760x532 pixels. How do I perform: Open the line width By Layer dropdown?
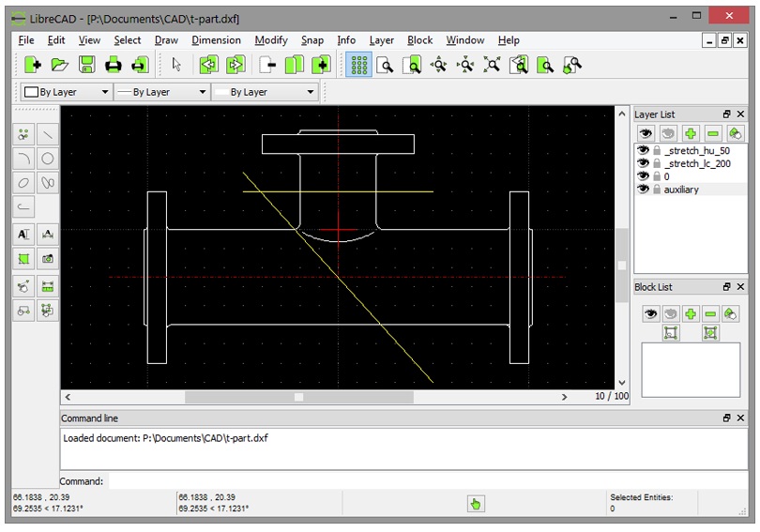pyautogui.click(x=160, y=92)
